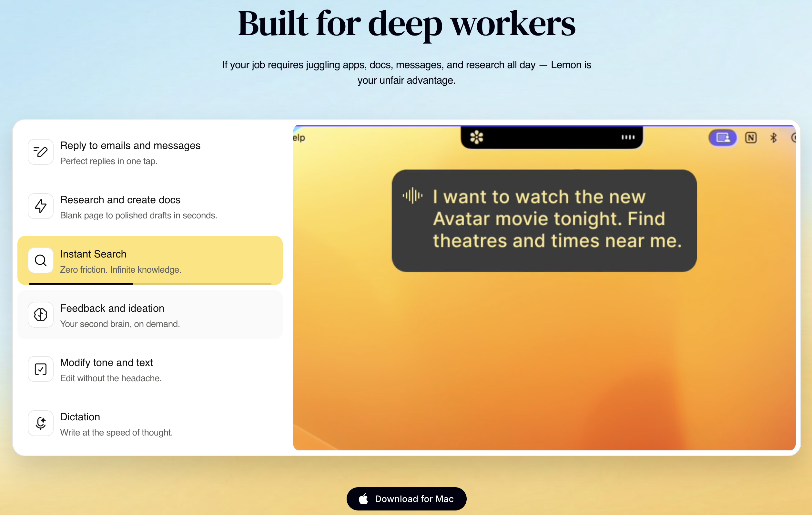Click the Lemon flower icon in the notch
Image resolution: width=812 pixels, height=515 pixels.
pyautogui.click(x=476, y=137)
